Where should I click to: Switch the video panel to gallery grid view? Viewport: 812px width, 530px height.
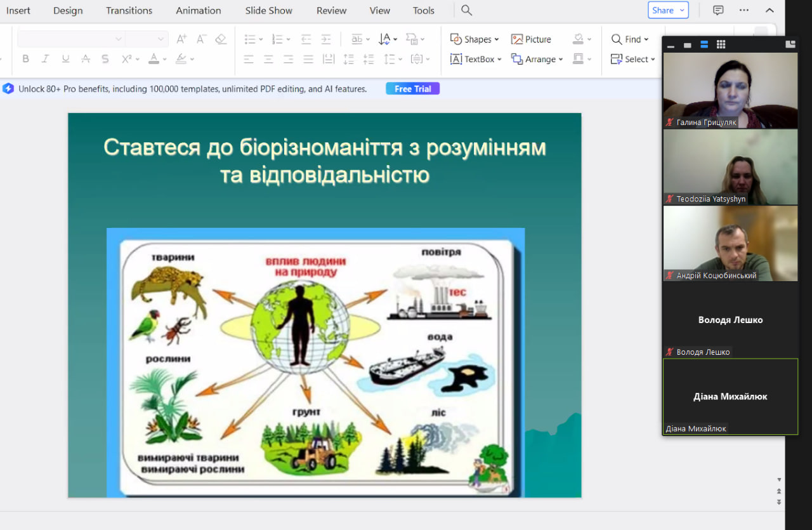(x=721, y=44)
